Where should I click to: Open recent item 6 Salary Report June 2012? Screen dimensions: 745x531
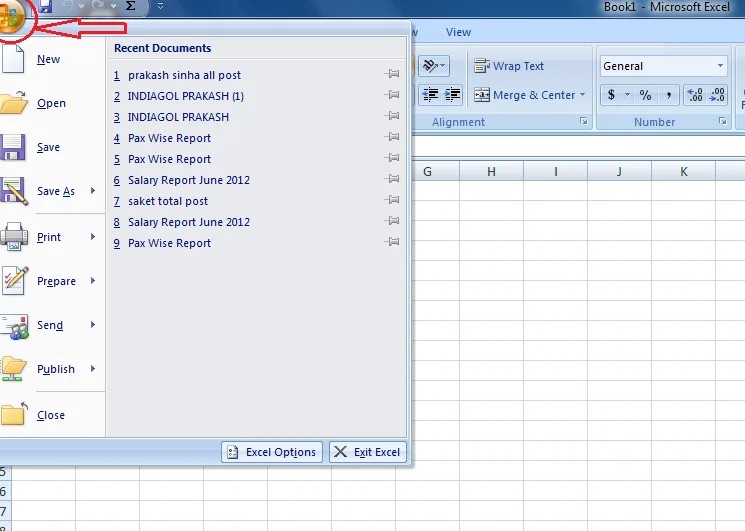coord(189,180)
